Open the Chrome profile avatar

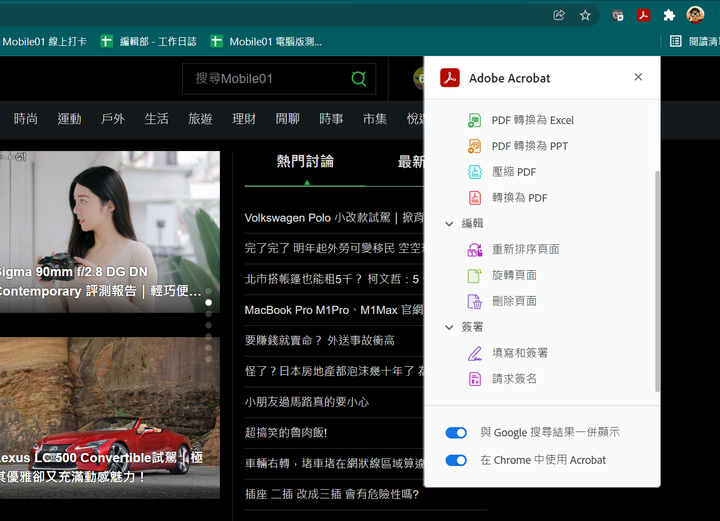[x=695, y=15]
